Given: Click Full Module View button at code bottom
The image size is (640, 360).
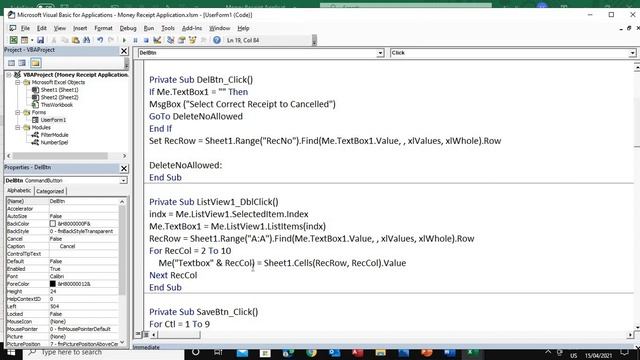Looking at the screenshot, I should point(146,334).
